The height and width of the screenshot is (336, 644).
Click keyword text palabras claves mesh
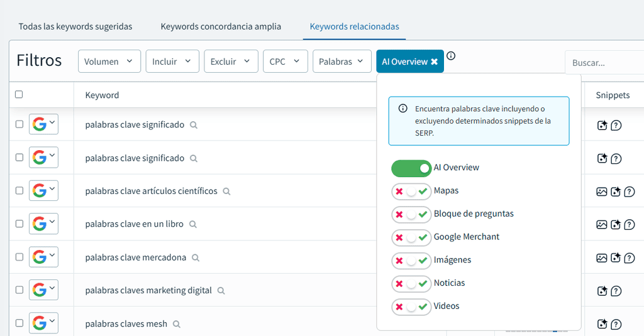click(x=126, y=323)
